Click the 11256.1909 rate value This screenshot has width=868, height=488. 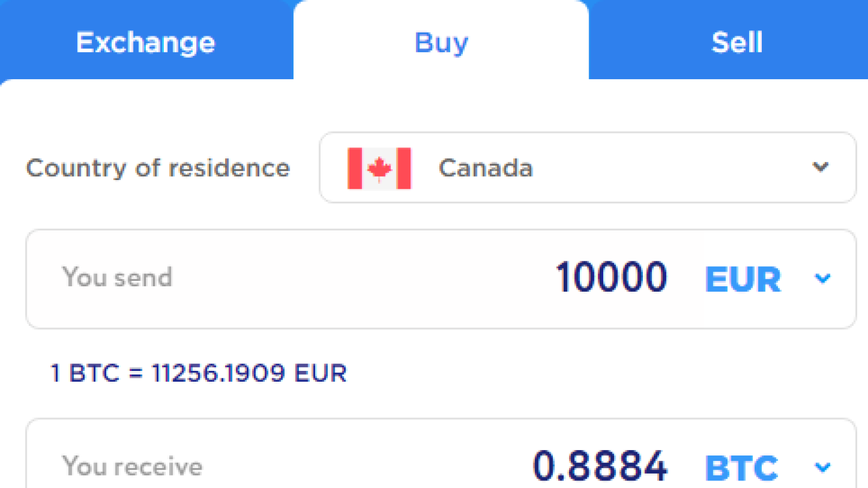[x=218, y=373]
